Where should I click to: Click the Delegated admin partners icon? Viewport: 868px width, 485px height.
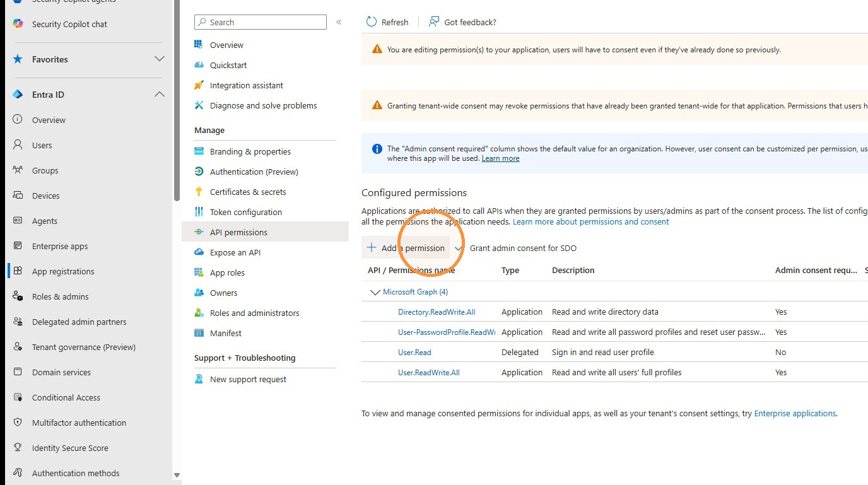pos(18,322)
